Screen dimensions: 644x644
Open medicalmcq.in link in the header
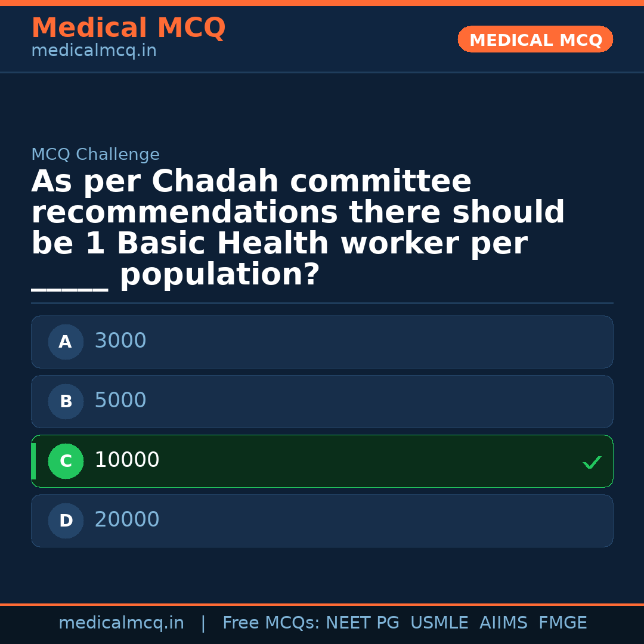pos(94,51)
